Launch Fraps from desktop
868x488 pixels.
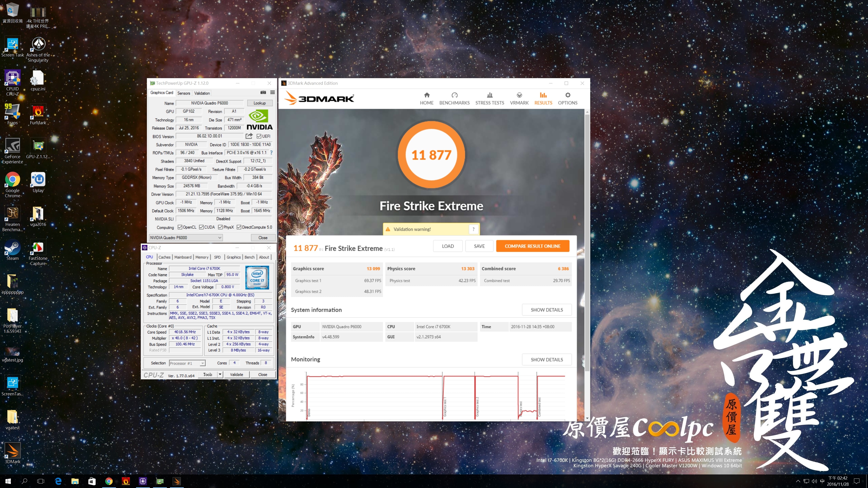click(x=12, y=114)
